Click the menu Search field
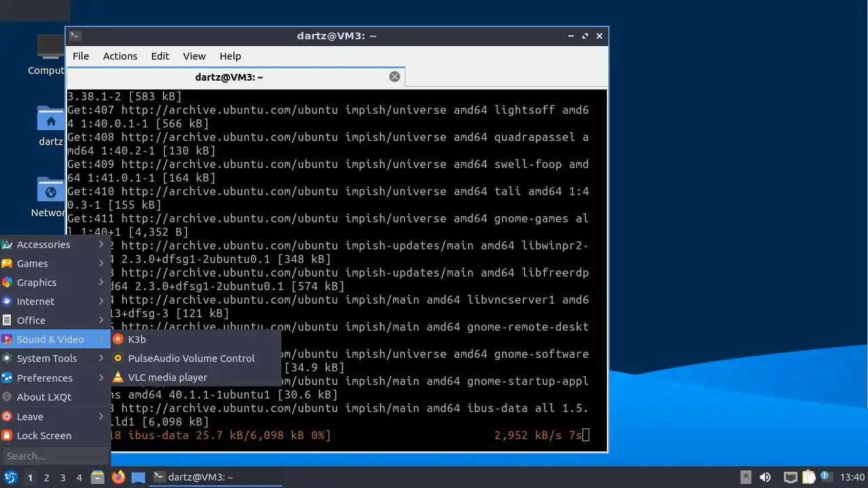This screenshot has width=868, height=488. 55,456
